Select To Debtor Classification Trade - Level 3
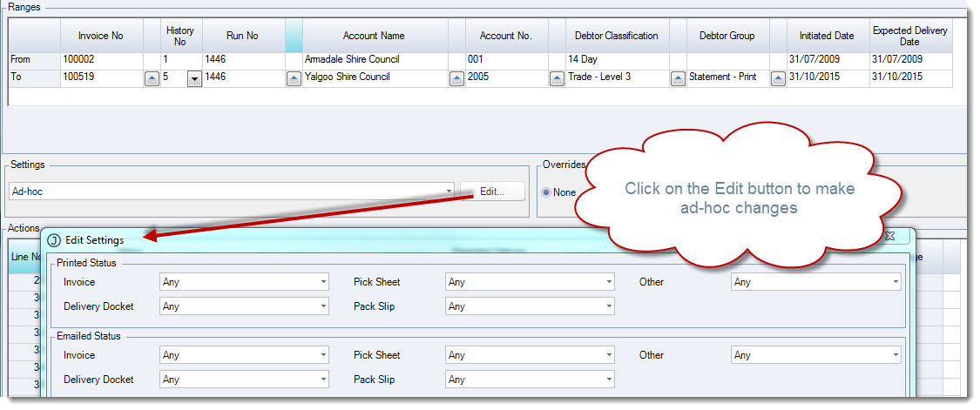The width and height of the screenshot is (980, 410). pyautogui.click(x=616, y=77)
